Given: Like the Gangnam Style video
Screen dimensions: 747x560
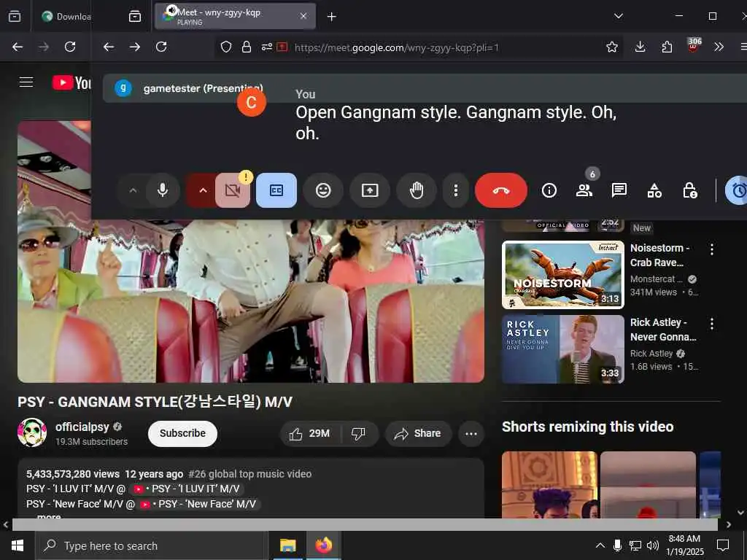Looking at the screenshot, I should 309,433.
